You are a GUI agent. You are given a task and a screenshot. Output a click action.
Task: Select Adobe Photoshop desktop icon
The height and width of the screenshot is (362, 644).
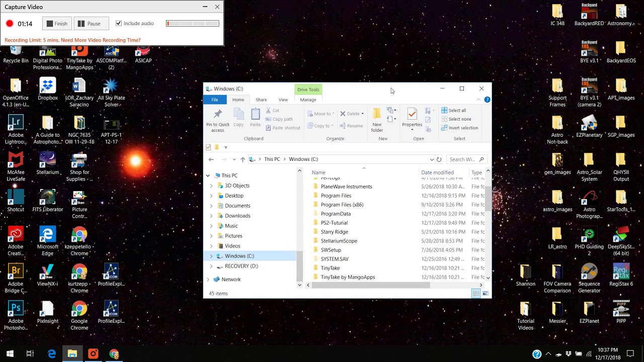point(16,316)
